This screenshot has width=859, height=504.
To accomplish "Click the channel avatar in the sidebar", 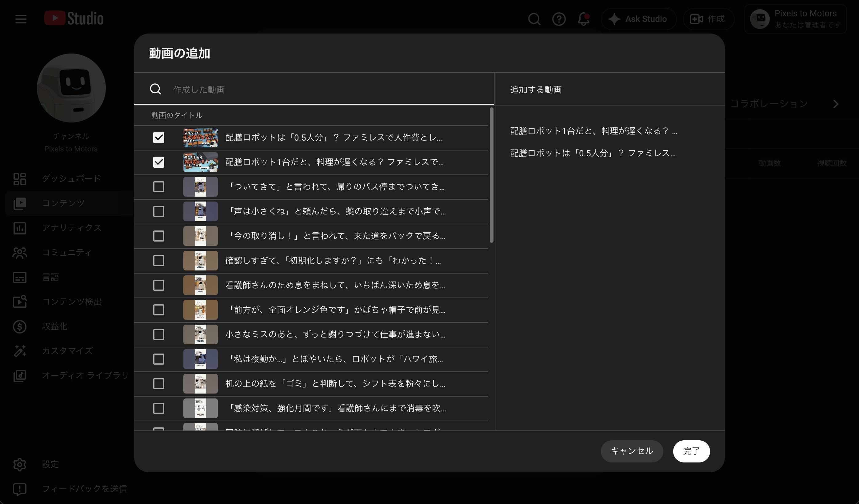I will click(71, 88).
